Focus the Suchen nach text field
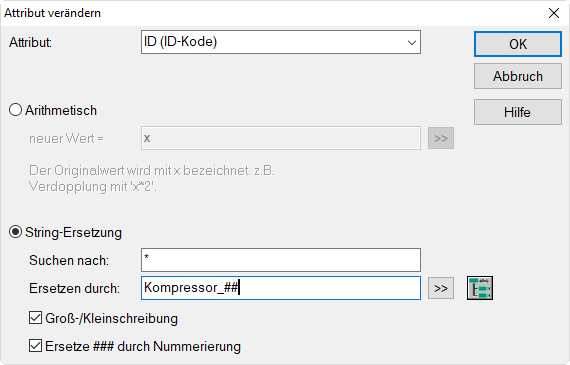 click(x=281, y=260)
